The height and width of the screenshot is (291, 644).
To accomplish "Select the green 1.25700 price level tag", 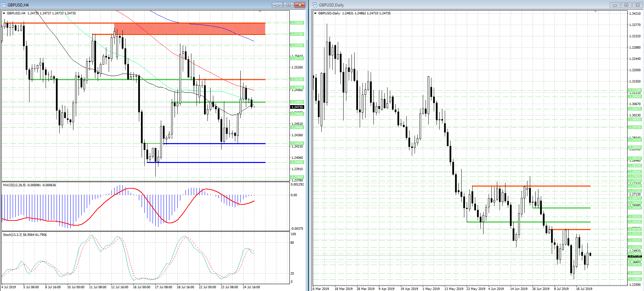I will coord(297,34).
